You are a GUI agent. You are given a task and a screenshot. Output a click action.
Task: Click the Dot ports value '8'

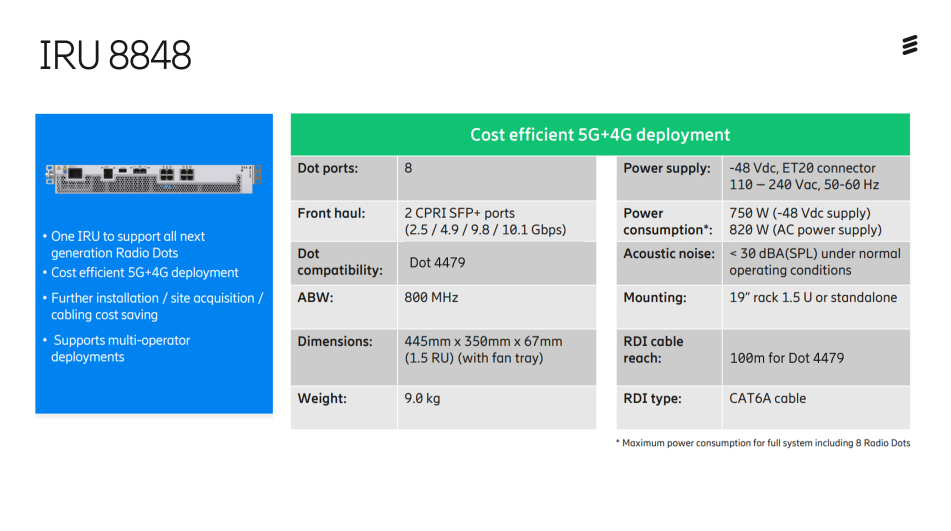pyautogui.click(x=408, y=168)
